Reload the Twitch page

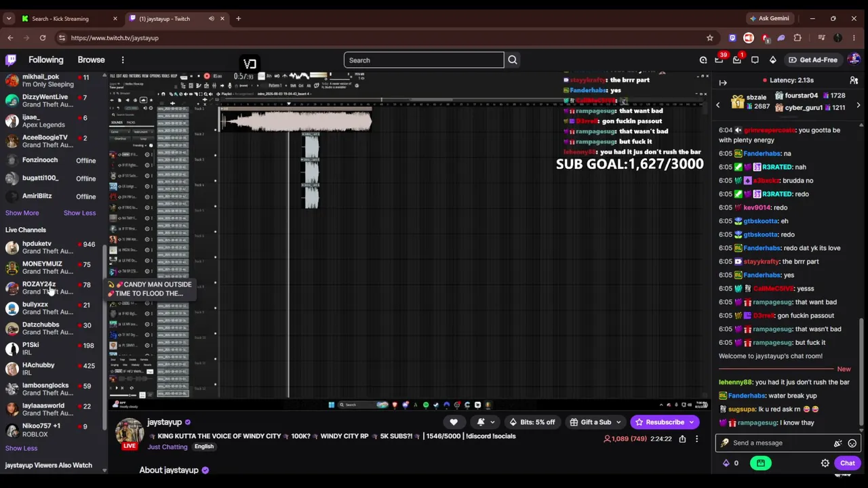pyautogui.click(x=43, y=38)
